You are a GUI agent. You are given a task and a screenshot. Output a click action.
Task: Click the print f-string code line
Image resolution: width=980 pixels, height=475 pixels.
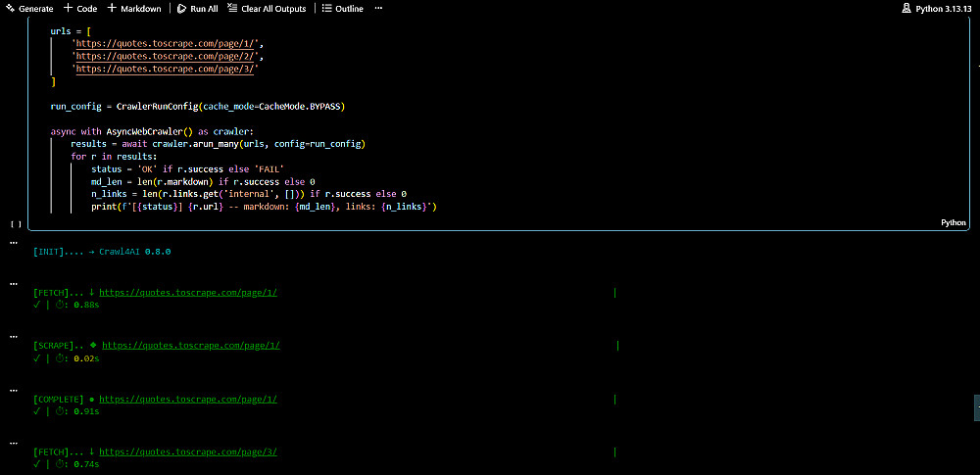pos(263,207)
